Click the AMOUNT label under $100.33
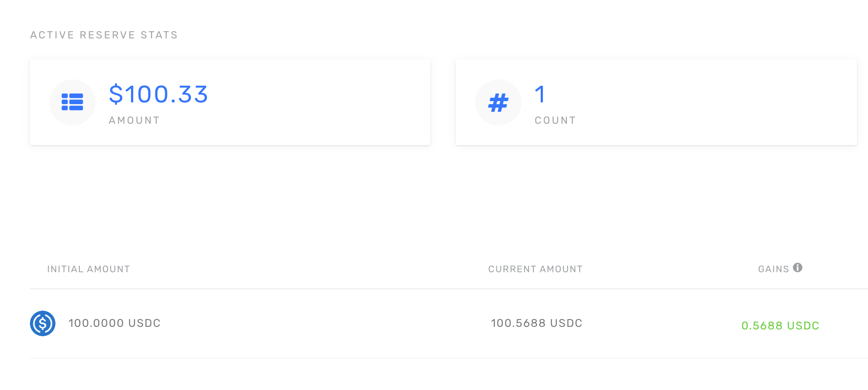The image size is (868, 390). (x=134, y=120)
